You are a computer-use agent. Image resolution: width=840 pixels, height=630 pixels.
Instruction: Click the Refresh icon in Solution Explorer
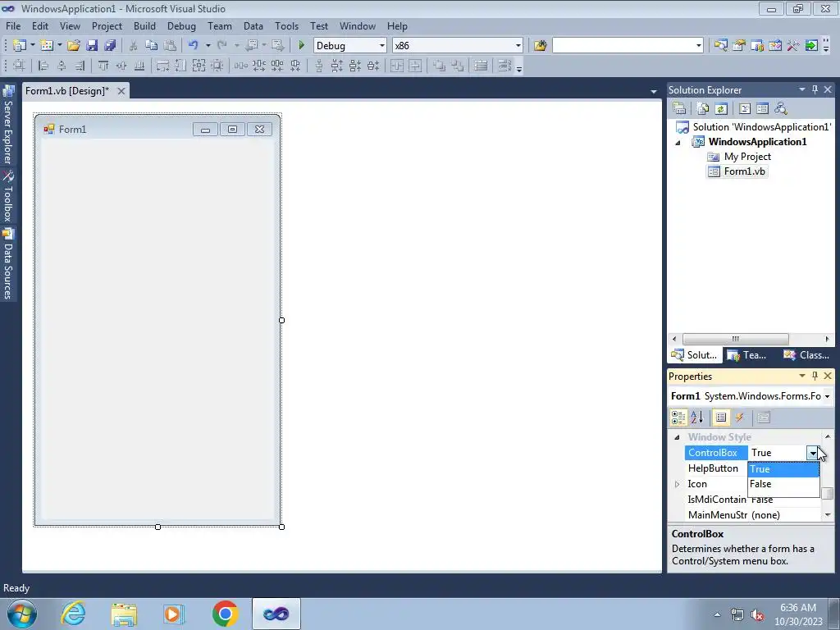pyautogui.click(x=721, y=109)
